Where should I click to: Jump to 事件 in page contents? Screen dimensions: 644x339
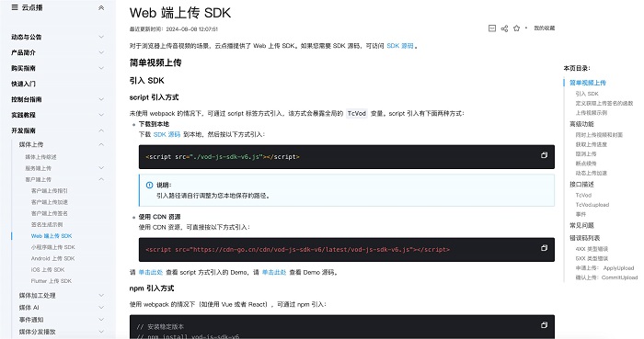pos(581,214)
